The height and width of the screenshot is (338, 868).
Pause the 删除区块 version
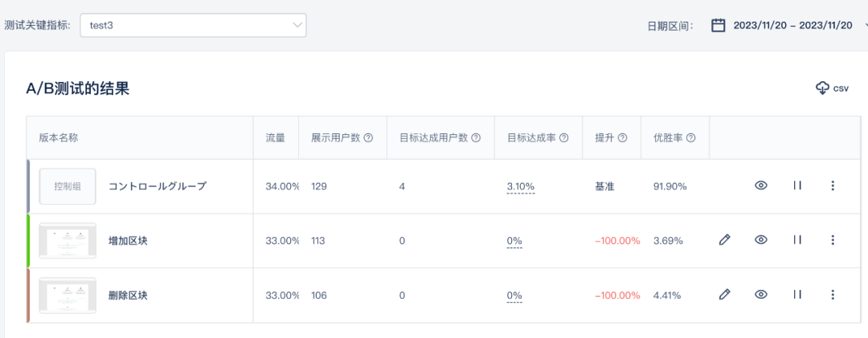point(797,295)
